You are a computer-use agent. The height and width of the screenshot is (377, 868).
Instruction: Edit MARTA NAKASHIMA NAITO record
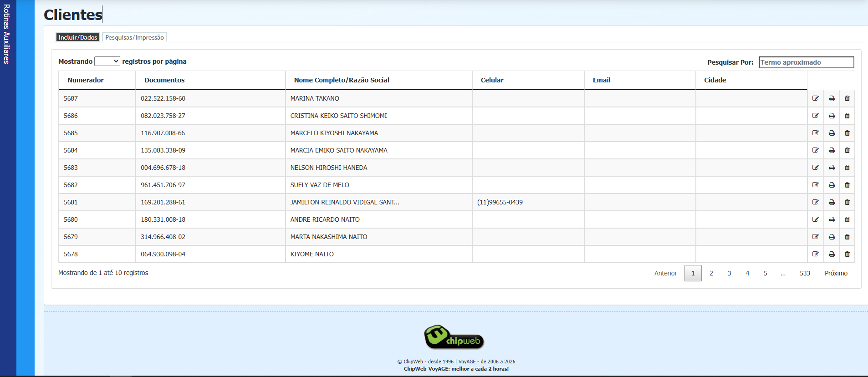[x=815, y=237]
